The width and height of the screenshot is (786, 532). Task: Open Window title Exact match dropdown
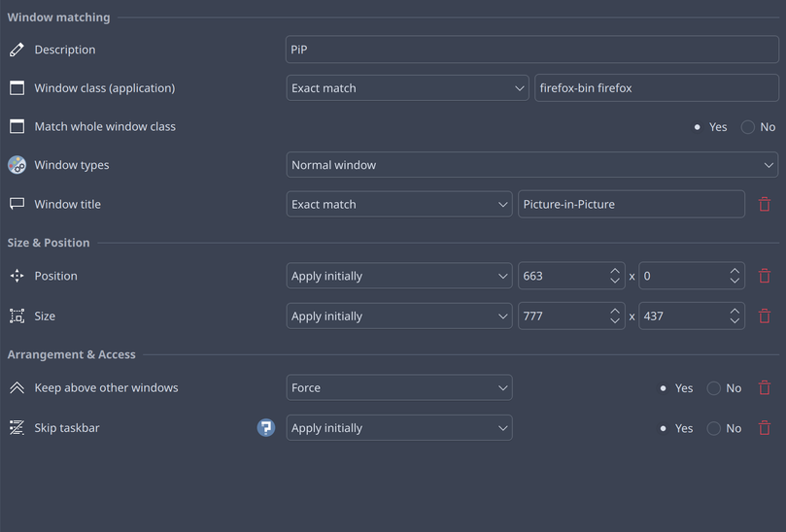pos(398,204)
